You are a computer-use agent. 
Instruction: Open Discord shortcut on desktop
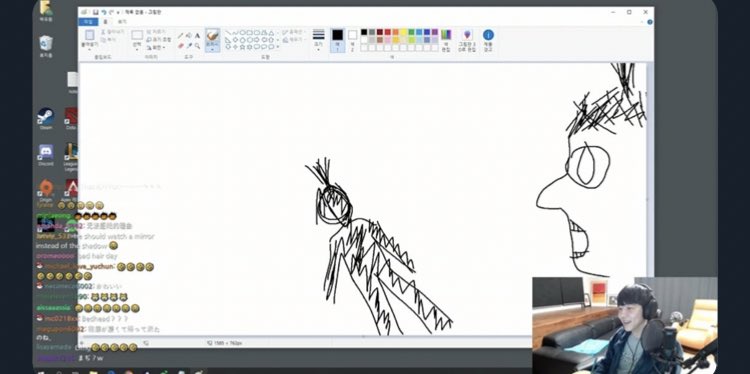(46, 154)
